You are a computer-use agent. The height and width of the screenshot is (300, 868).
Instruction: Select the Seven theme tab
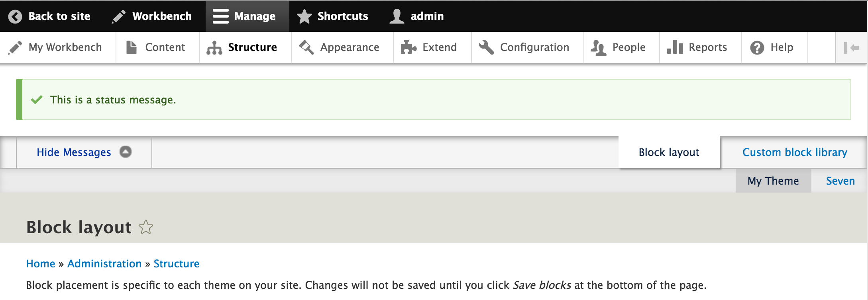coord(840,181)
